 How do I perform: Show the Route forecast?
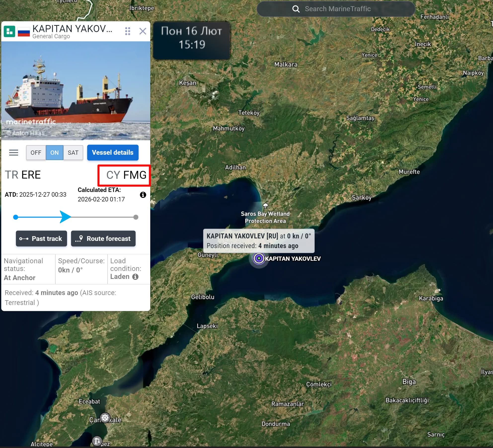pos(103,239)
